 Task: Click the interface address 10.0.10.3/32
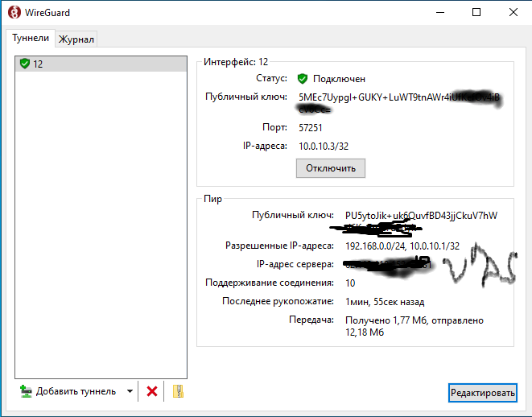click(324, 147)
